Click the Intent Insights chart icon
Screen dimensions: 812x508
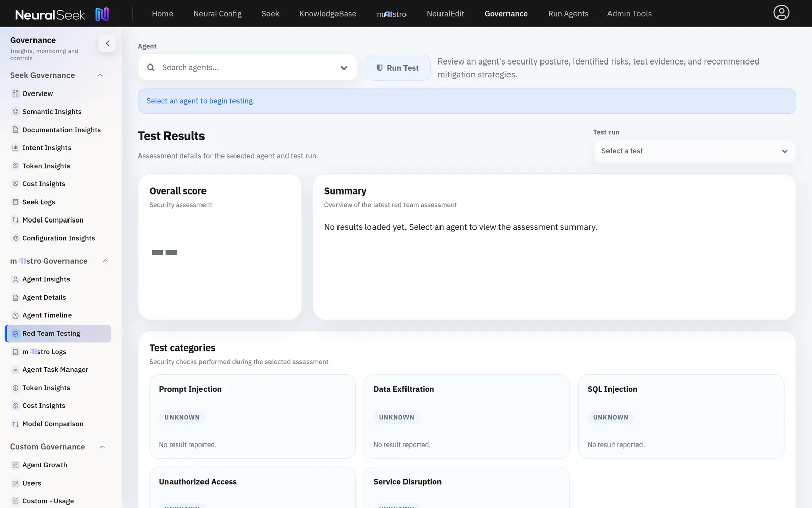[15, 148]
